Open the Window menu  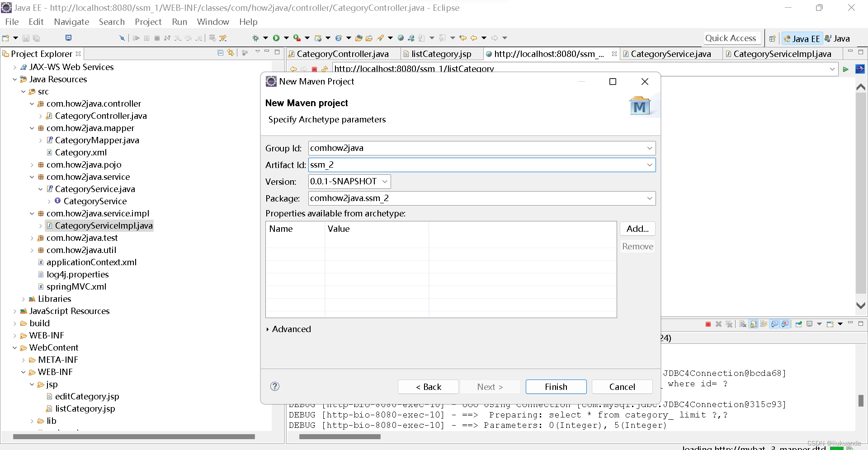(x=213, y=22)
